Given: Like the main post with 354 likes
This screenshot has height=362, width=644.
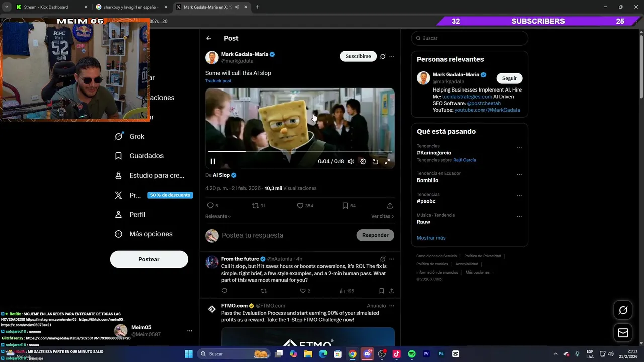Looking at the screenshot, I should coord(300,205).
